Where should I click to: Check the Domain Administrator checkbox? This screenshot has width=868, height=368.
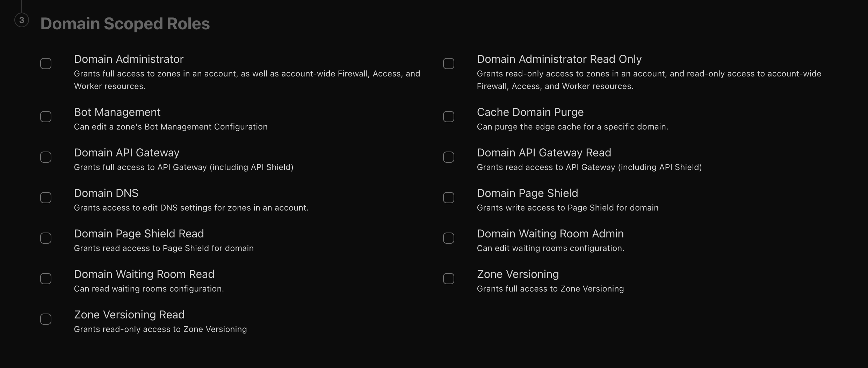click(x=46, y=64)
